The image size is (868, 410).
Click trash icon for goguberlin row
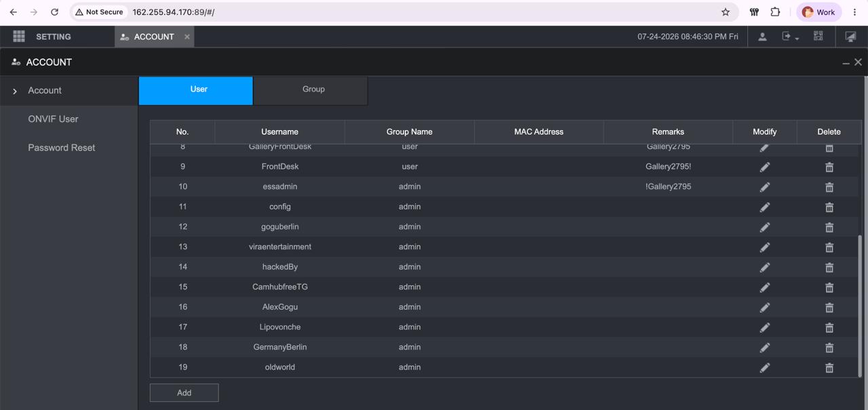pos(829,227)
